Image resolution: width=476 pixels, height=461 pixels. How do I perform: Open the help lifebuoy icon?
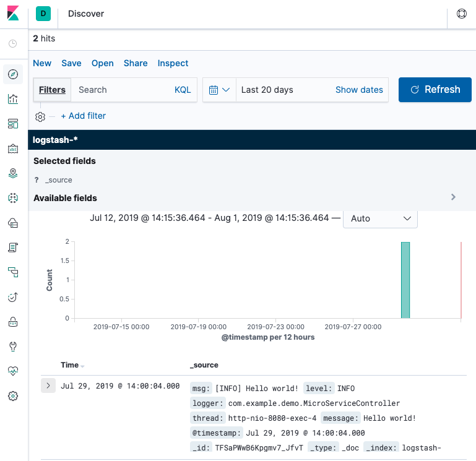pyautogui.click(x=461, y=14)
